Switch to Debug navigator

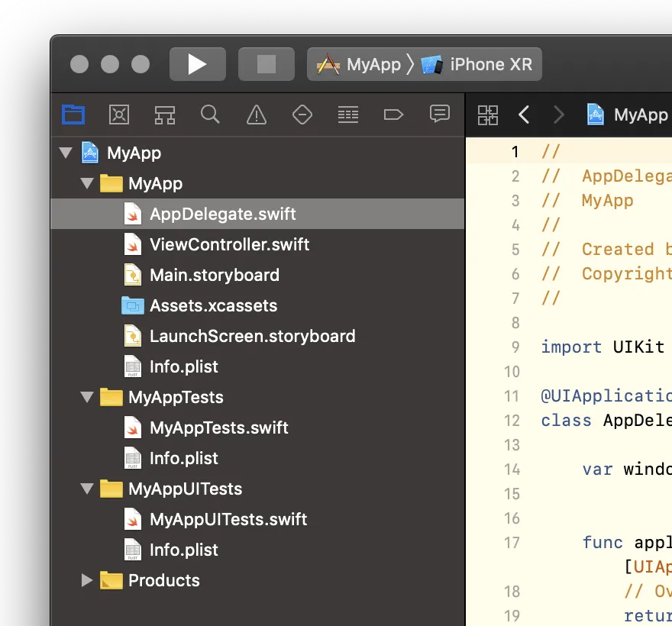348,115
